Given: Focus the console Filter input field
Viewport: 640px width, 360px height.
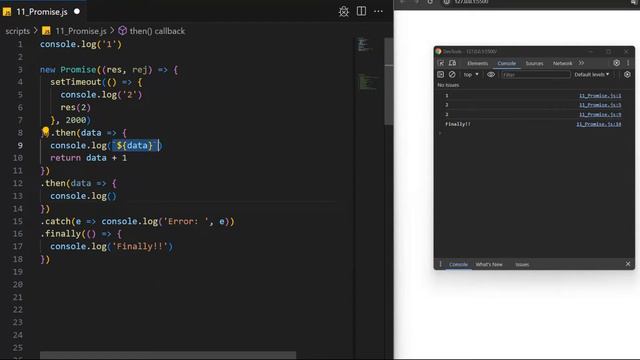Looking at the screenshot, I should (536, 75).
